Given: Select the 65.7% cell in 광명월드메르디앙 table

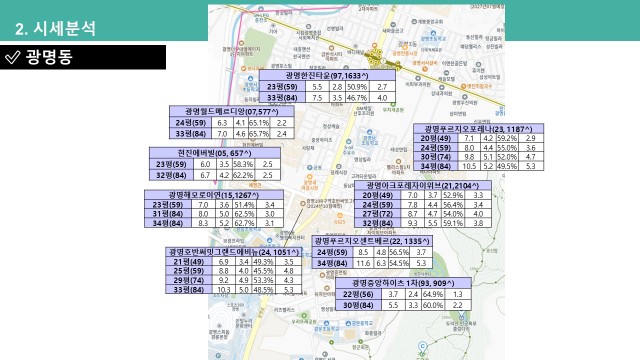Looking at the screenshot, I should pyautogui.click(x=259, y=133).
